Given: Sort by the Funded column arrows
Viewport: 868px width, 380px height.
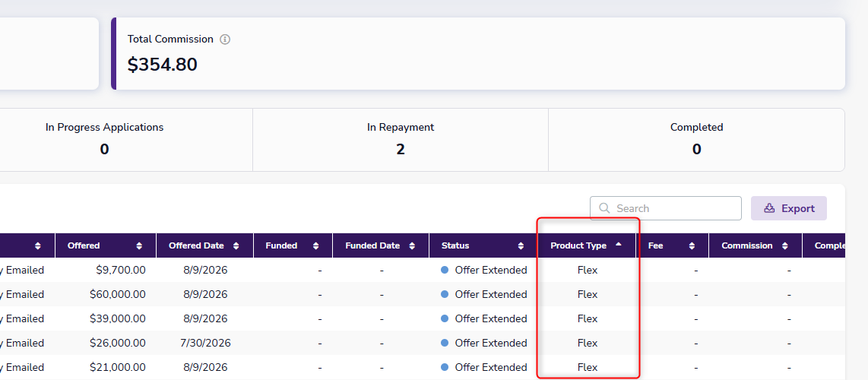Looking at the screenshot, I should click(x=315, y=245).
